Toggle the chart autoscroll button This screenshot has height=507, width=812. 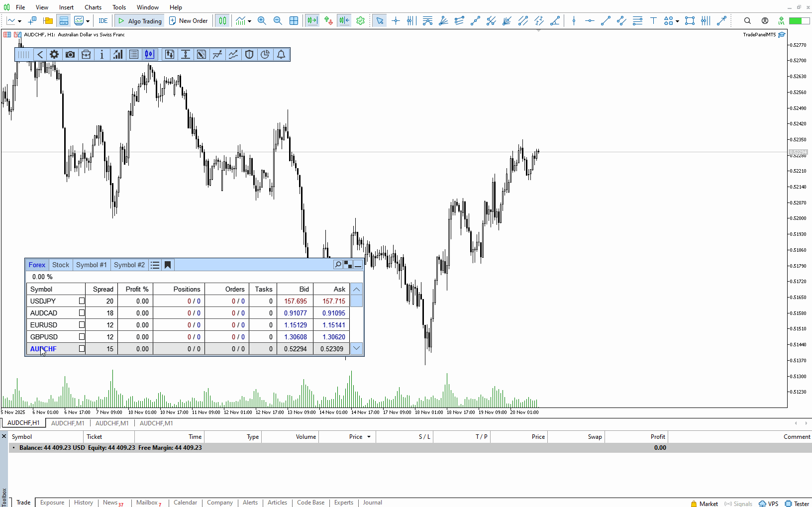(x=312, y=21)
